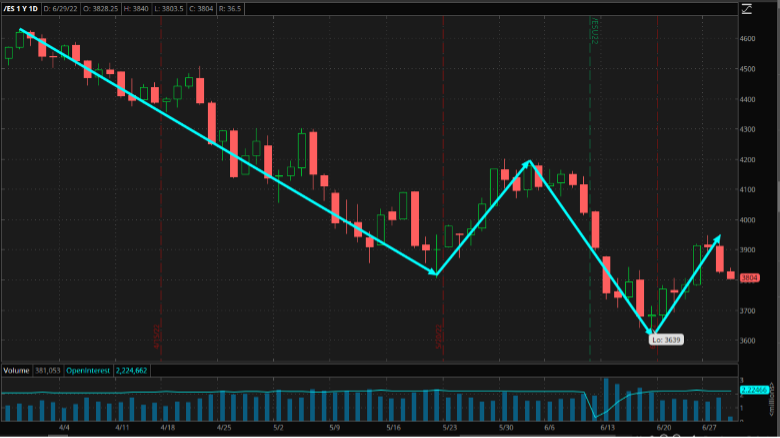Viewport: 780px width, 438px height.
Task: Click the 4/15/22 red vertical marker label
Action: pyautogui.click(x=156, y=337)
